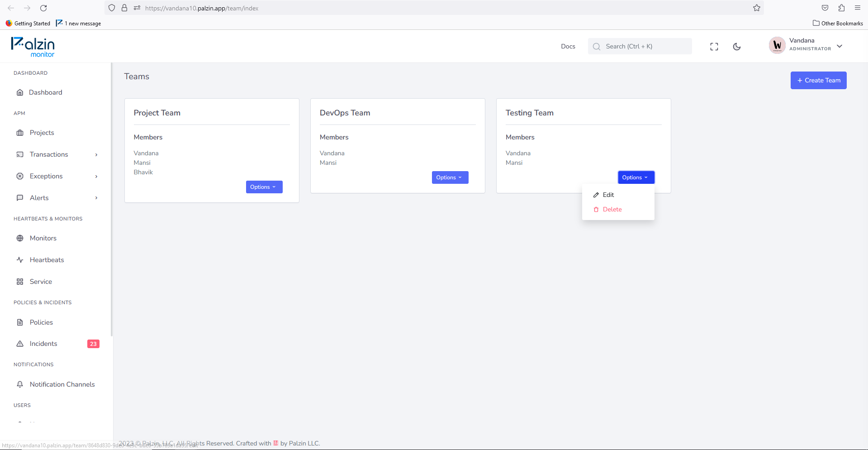Reload the page in browser
This screenshot has width=868, height=450.
click(43, 8)
